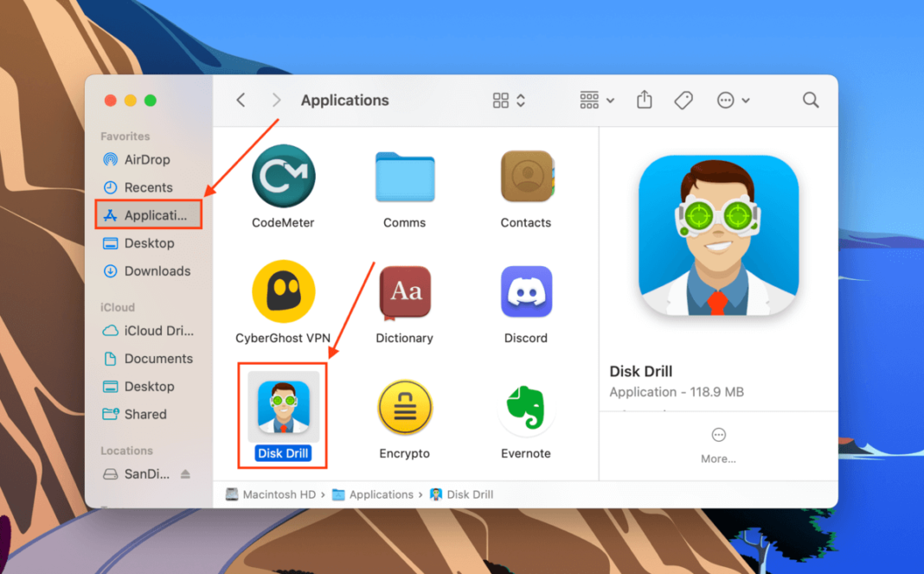Select AirDrop in Favorites sidebar

(x=146, y=160)
